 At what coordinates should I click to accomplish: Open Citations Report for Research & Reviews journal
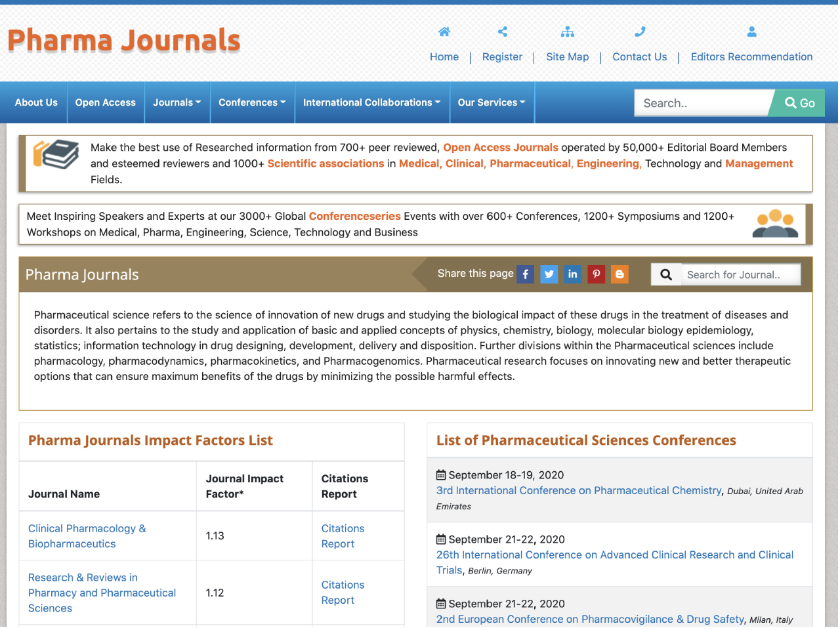(343, 593)
